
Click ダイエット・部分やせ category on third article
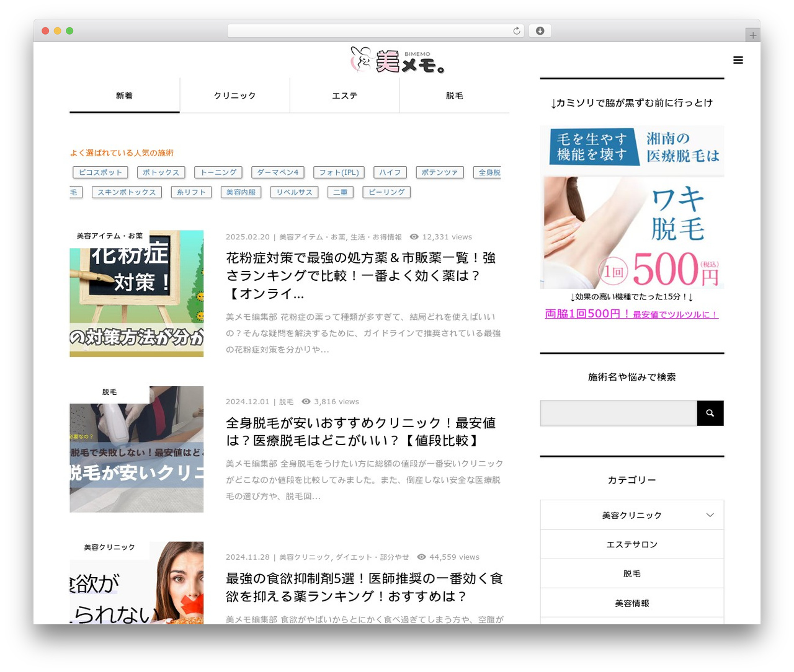tap(372, 557)
